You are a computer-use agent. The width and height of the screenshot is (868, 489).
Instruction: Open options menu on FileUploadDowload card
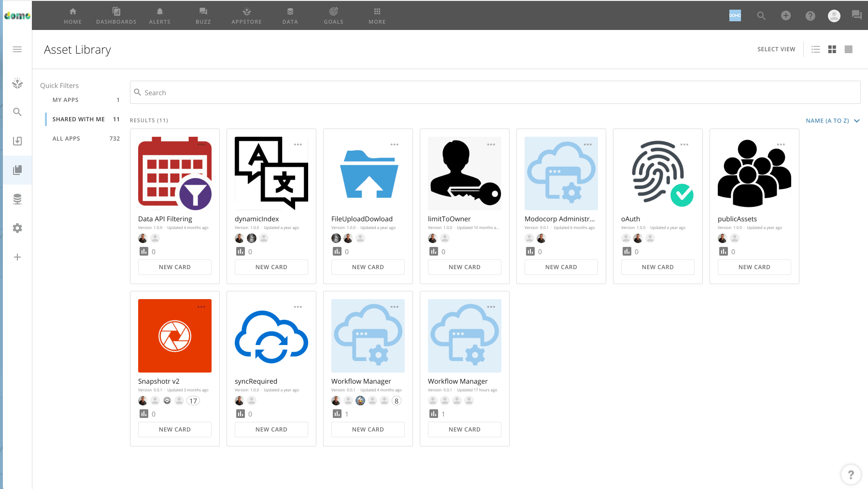(395, 144)
